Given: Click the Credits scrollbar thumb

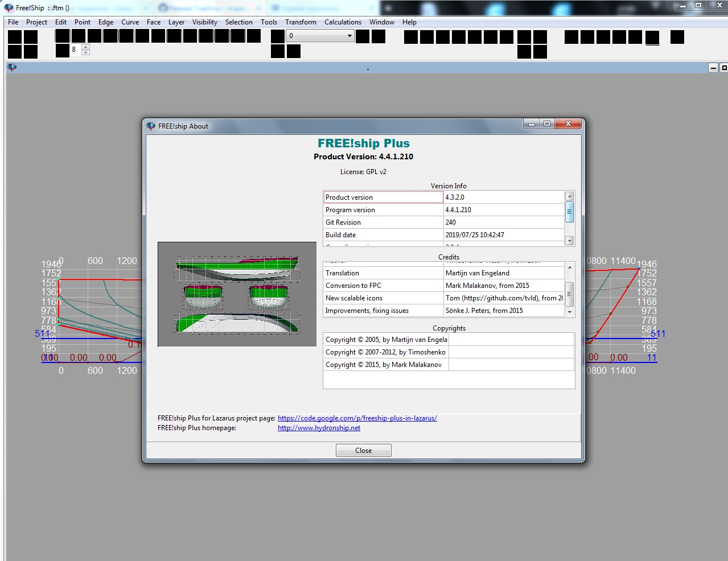Looking at the screenshot, I should (570, 294).
